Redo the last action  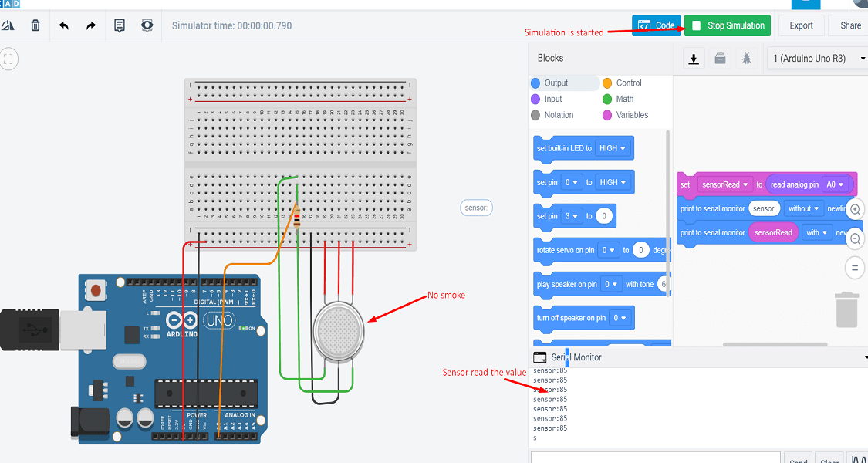tap(91, 25)
